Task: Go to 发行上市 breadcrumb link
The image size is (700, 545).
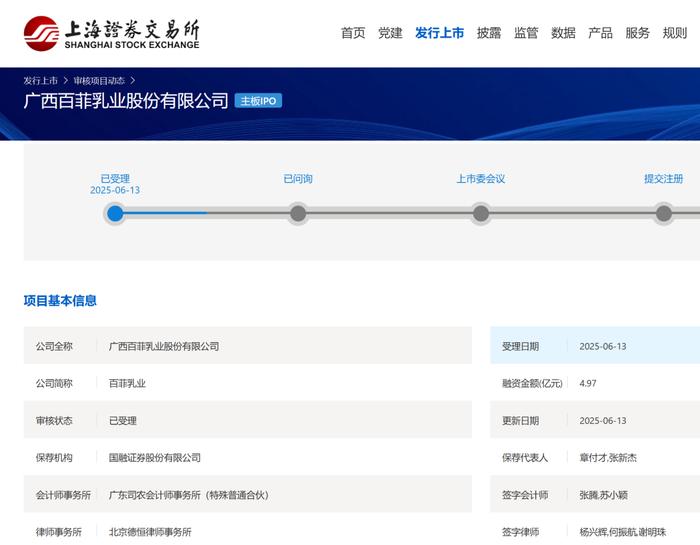Action: coord(41,81)
